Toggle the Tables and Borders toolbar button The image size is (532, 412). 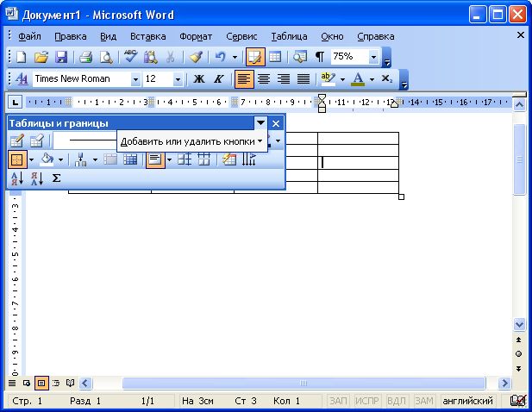[x=255, y=57]
